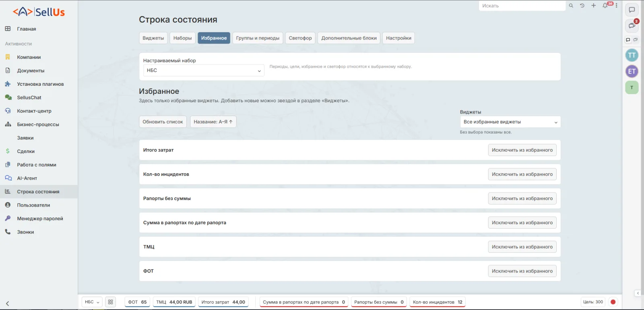Click the plus icon to add new
644x310 pixels.
tap(593, 6)
